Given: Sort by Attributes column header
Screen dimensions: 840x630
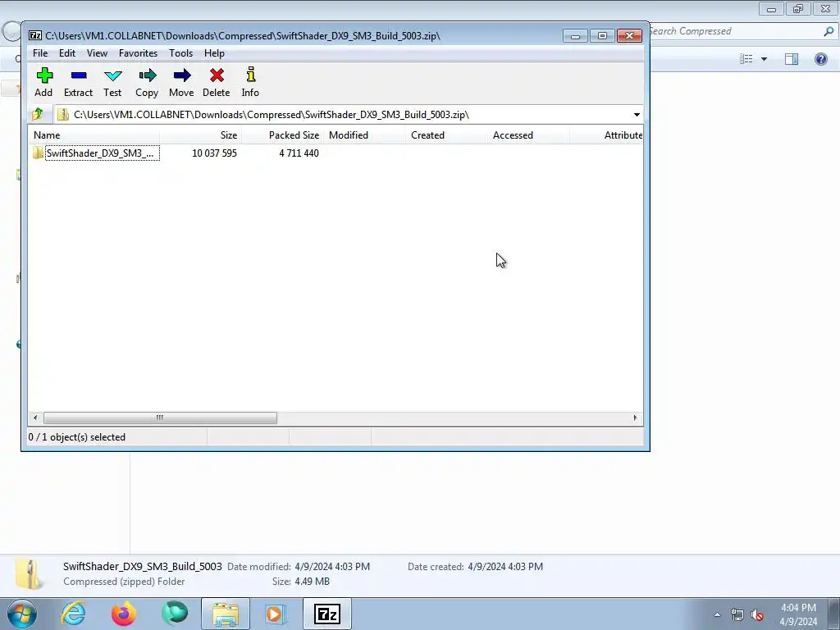Looking at the screenshot, I should click(606, 135).
